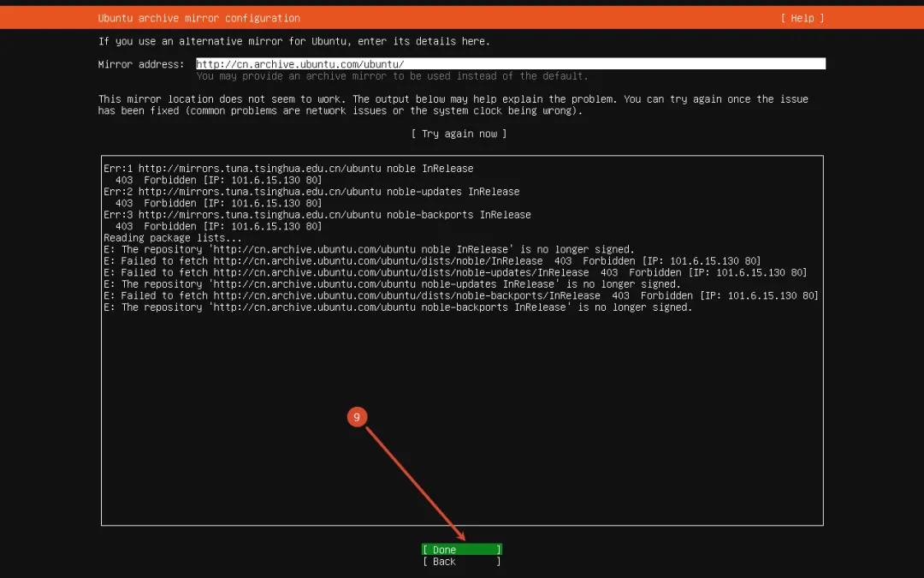
Task: Click the Failed to fetch dists/noble-updates/InRelease line
Action: click(455, 272)
